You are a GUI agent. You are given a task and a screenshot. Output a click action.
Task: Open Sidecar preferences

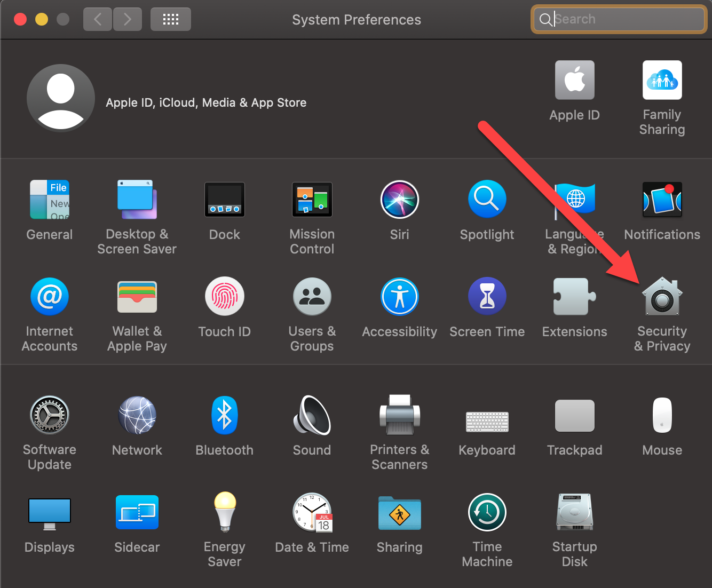tap(137, 512)
